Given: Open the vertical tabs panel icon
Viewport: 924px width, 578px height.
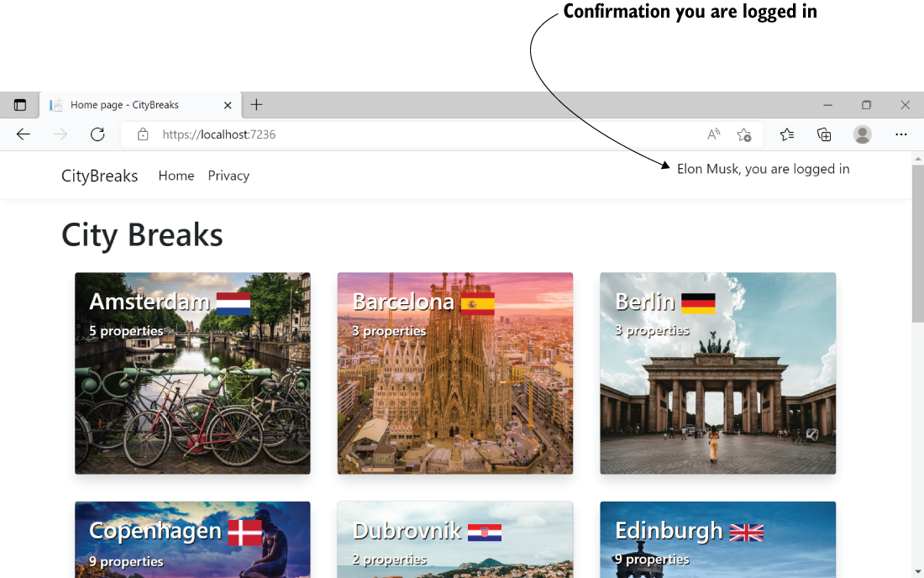Looking at the screenshot, I should pyautogui.click(x=20, y=105).
